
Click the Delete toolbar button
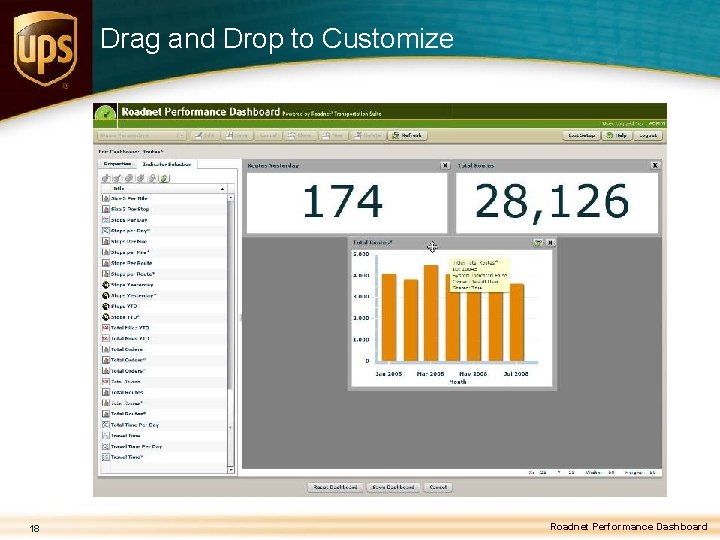(368, 135)
